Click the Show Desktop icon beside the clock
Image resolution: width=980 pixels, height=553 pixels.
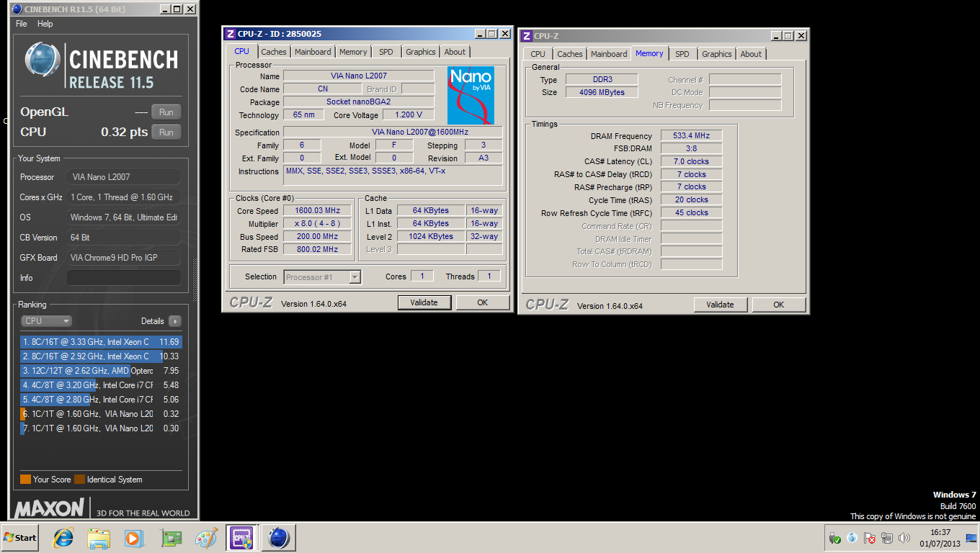pyautogui.click(x=971, y=538)
